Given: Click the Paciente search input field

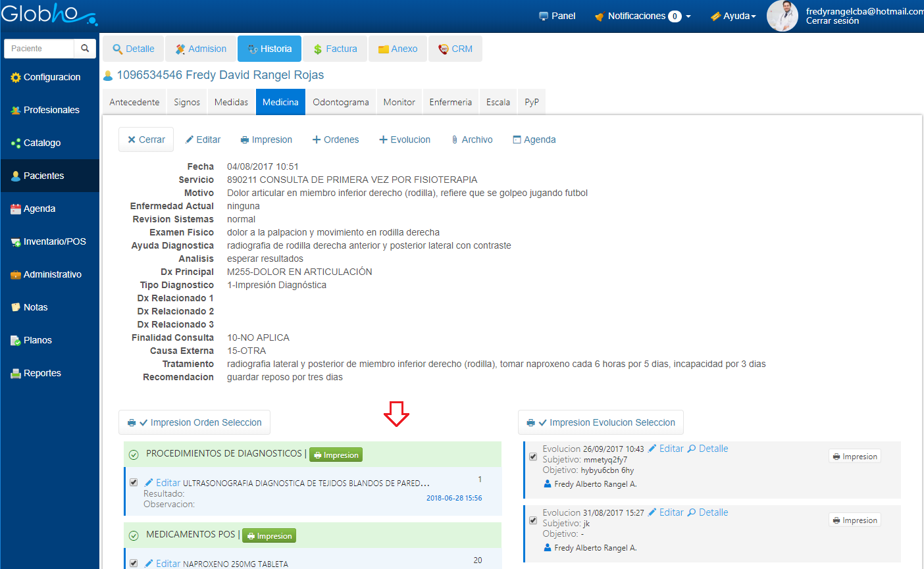Looking at the screenshot, I should 39,49.
